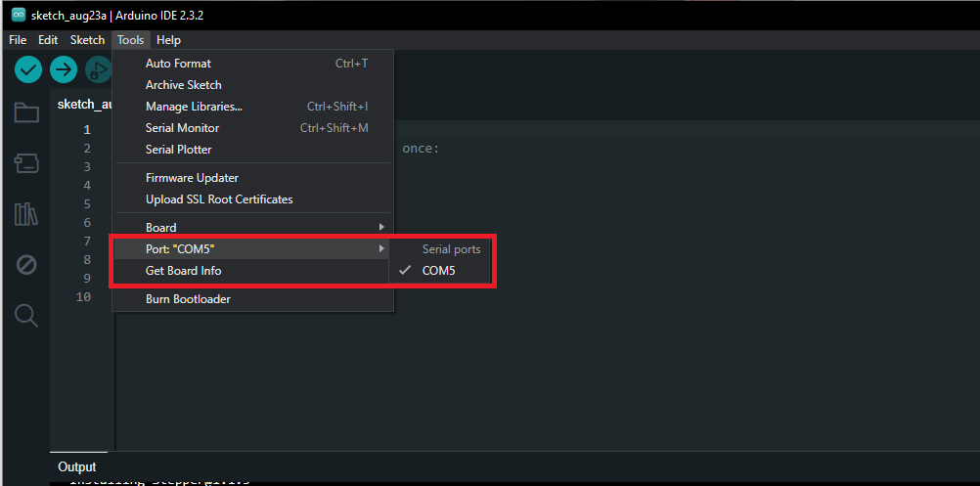The image size is (980, 486).
Task: Select Get Board Info
Action: coord(252,271)
